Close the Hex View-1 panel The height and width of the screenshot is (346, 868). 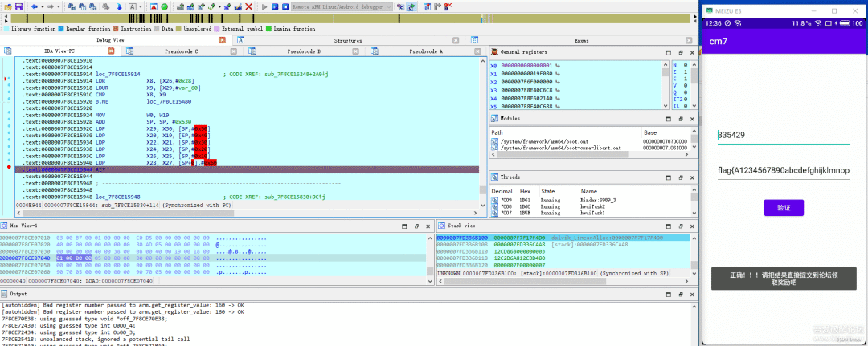point(428,226)
